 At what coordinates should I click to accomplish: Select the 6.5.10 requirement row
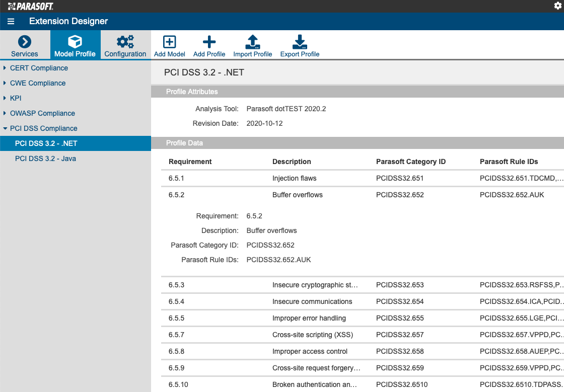363,384
